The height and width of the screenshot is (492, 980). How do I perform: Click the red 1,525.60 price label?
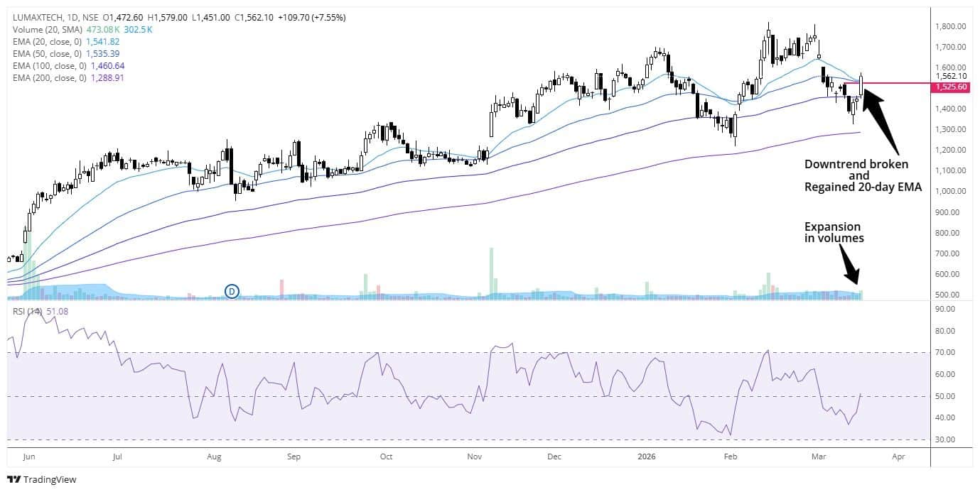952,87
